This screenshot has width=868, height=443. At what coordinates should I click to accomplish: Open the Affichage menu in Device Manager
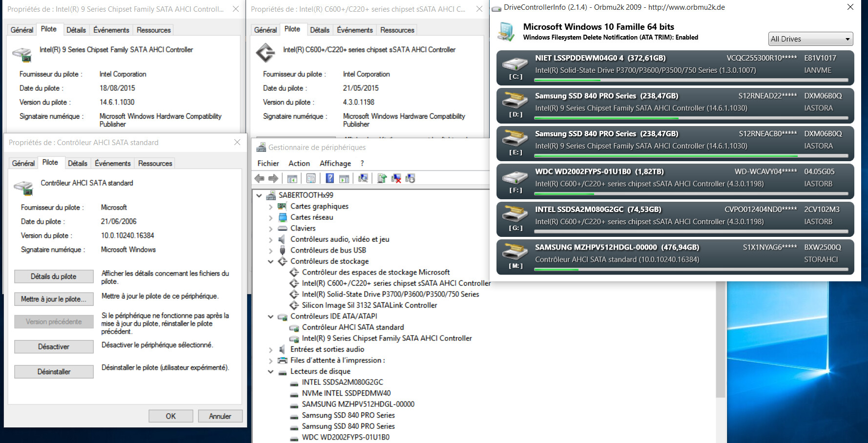335,163
